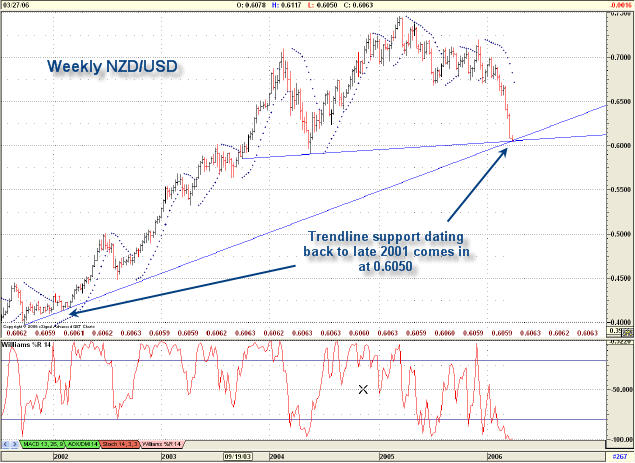Click the 03/27/06 date in the header
Viewport: 635px width, 463px height.
click(x=15, y=5)
